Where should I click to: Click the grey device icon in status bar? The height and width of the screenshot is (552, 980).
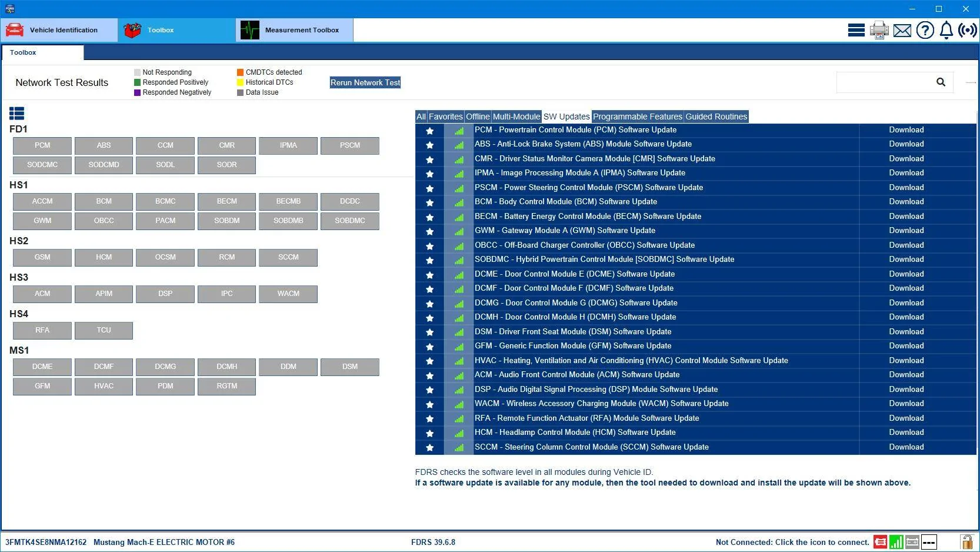tap(912, 542)
